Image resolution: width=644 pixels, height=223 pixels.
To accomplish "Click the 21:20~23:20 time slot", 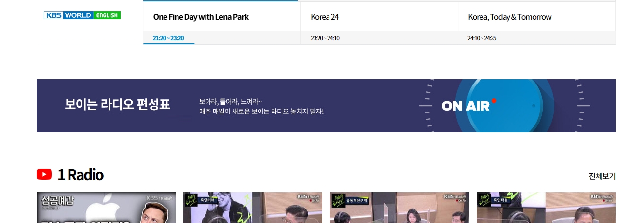I will pos(168,38).
